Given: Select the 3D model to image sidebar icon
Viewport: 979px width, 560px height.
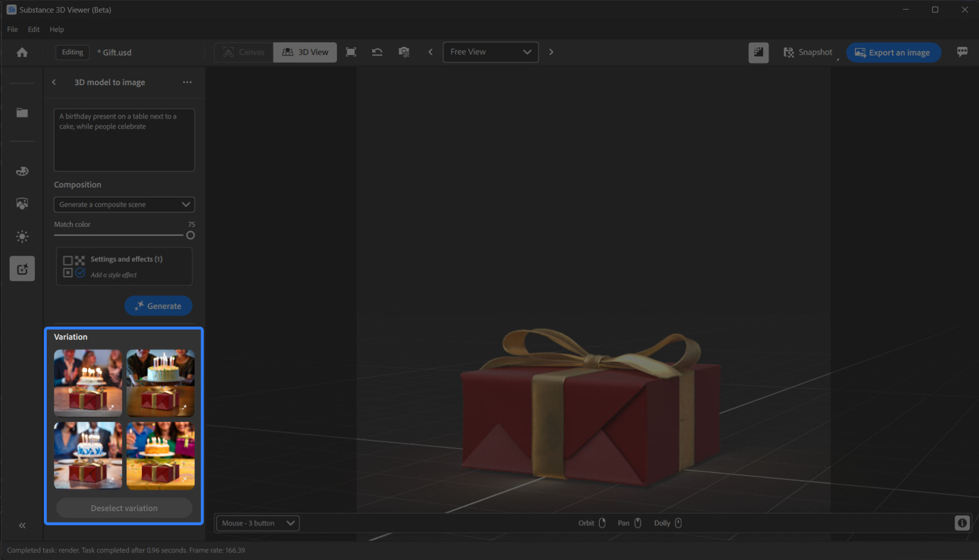Looking at the screenshot, I should coord(22,269).
